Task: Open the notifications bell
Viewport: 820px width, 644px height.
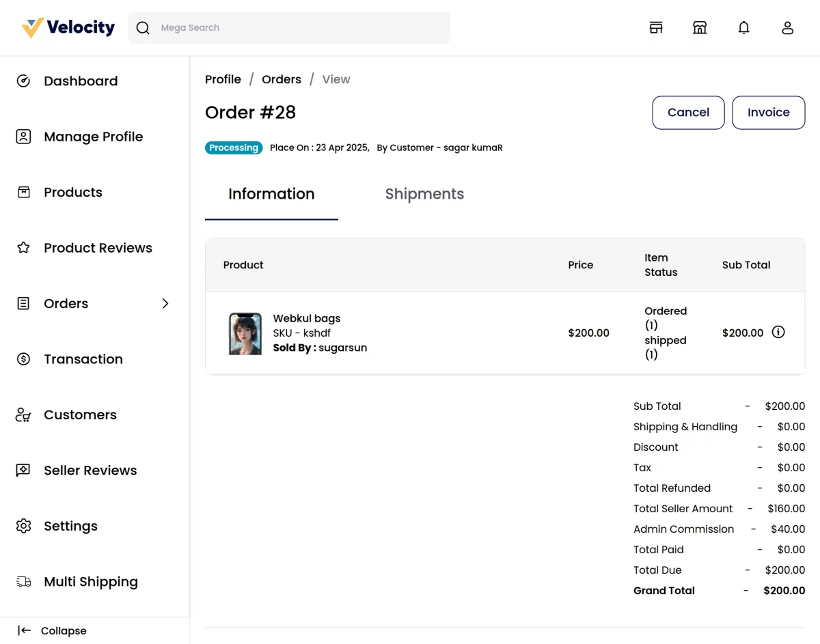Action: click(743, 27)
